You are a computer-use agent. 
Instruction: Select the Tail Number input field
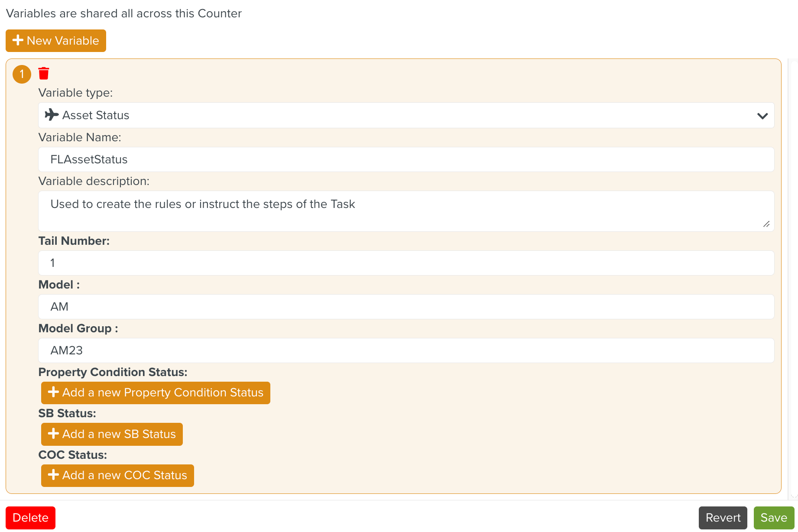(x=405, y=263)
